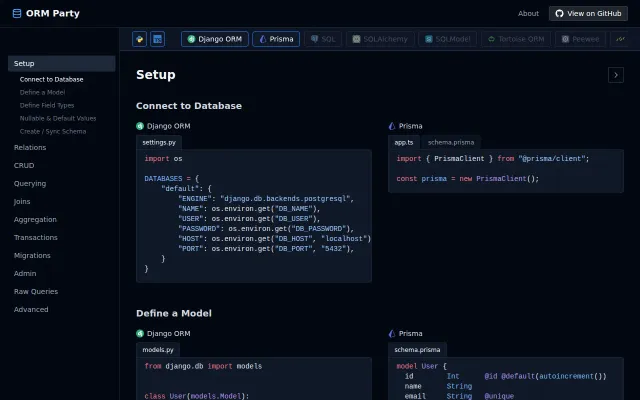The height and width of the screenshot is (400, 640).
Task: Expand the Admin sidebar section
Action: coord(25,273)
